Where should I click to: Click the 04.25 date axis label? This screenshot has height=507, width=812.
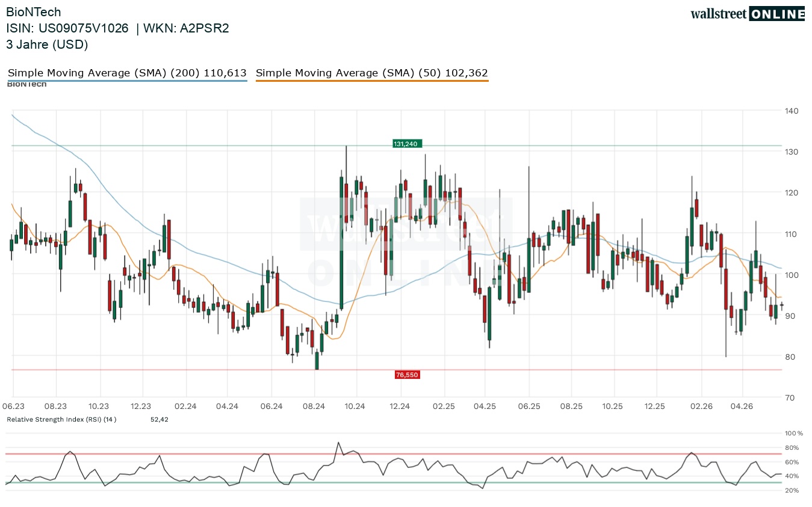click(485, 407)
